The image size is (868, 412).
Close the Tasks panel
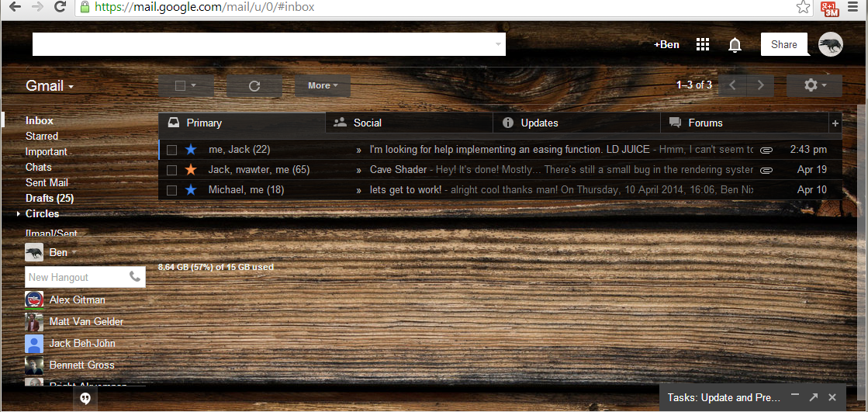(832, 397)
